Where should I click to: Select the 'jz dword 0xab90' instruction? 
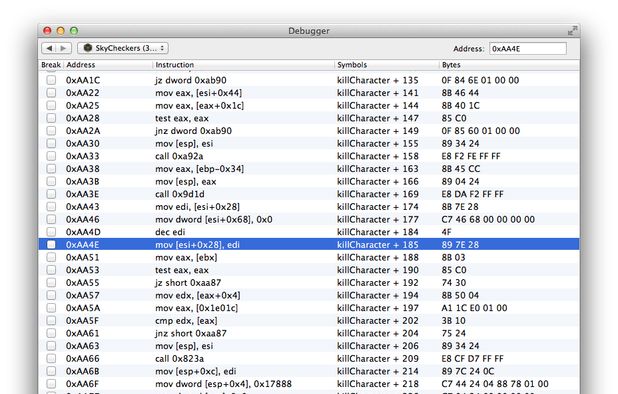click(x=191, y=80)
